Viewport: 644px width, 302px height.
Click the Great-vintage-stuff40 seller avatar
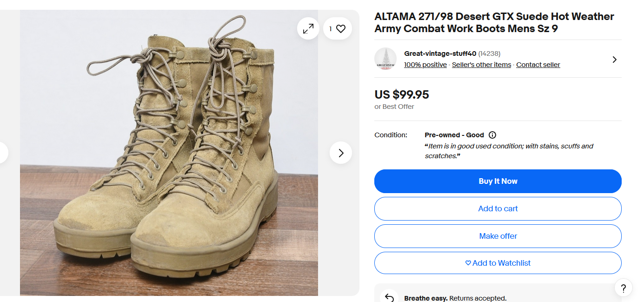[x=385, y=59]
